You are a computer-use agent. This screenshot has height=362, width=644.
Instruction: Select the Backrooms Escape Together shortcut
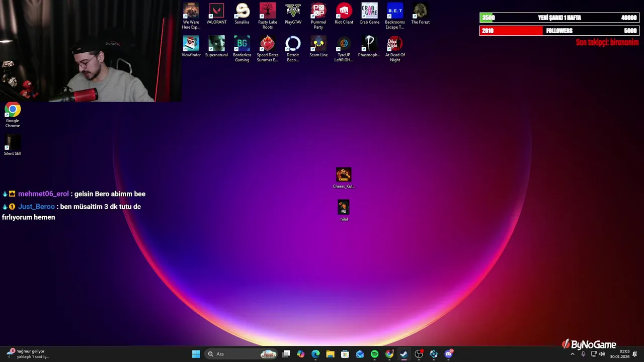pyautogui.click(x=395, y=16)
